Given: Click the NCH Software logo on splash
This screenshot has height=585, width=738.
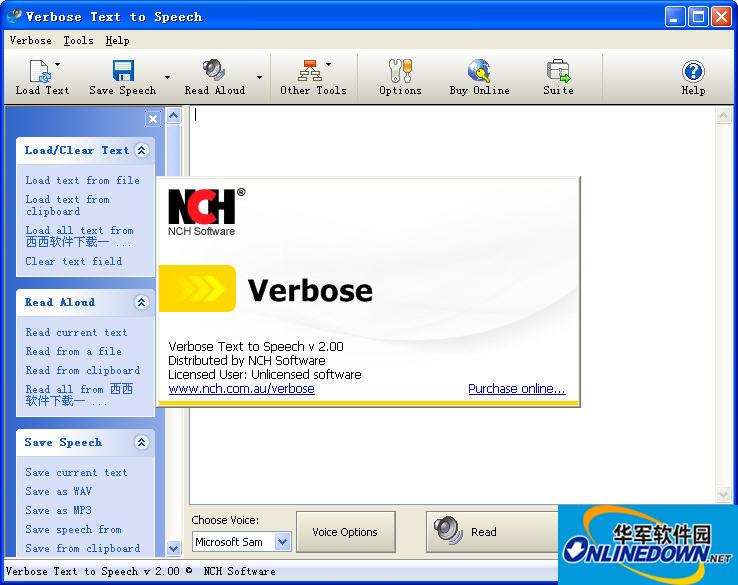Looking at the screenshot, I should tap(206, 212).
